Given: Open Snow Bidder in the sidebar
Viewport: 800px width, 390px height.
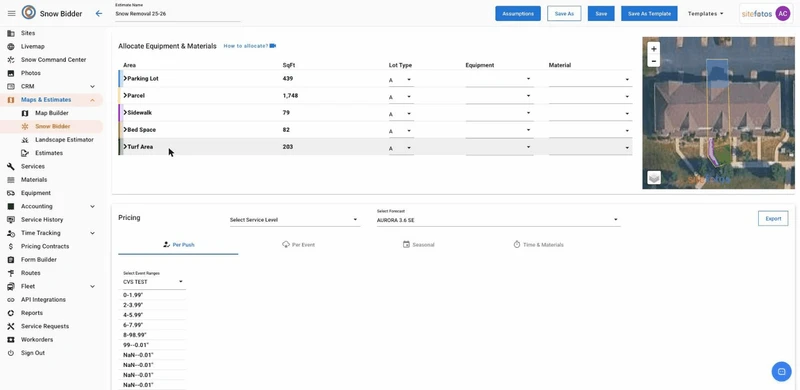Looking at the screenshot, I should click(53, 126).
